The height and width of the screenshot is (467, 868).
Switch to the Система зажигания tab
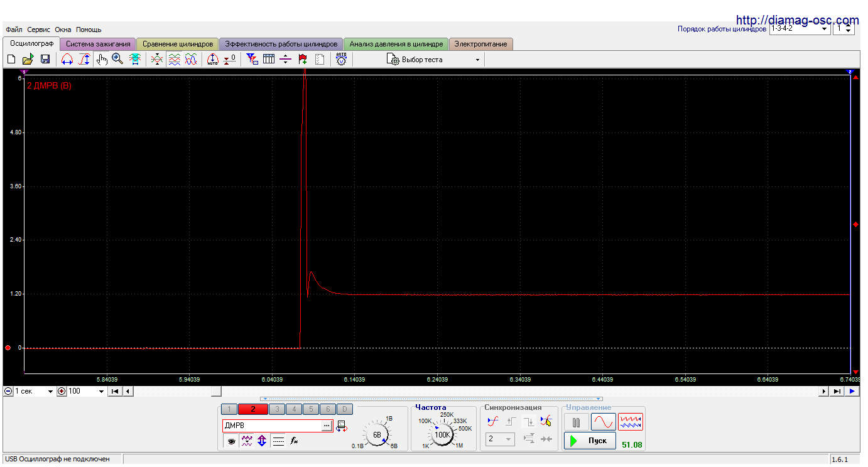click(x=98, y=44)
